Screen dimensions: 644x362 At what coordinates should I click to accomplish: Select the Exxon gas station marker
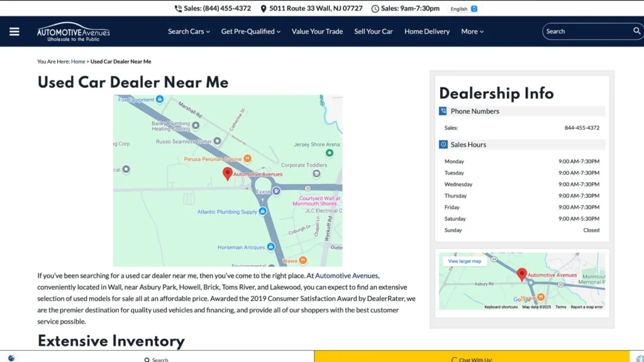(277, 191)
